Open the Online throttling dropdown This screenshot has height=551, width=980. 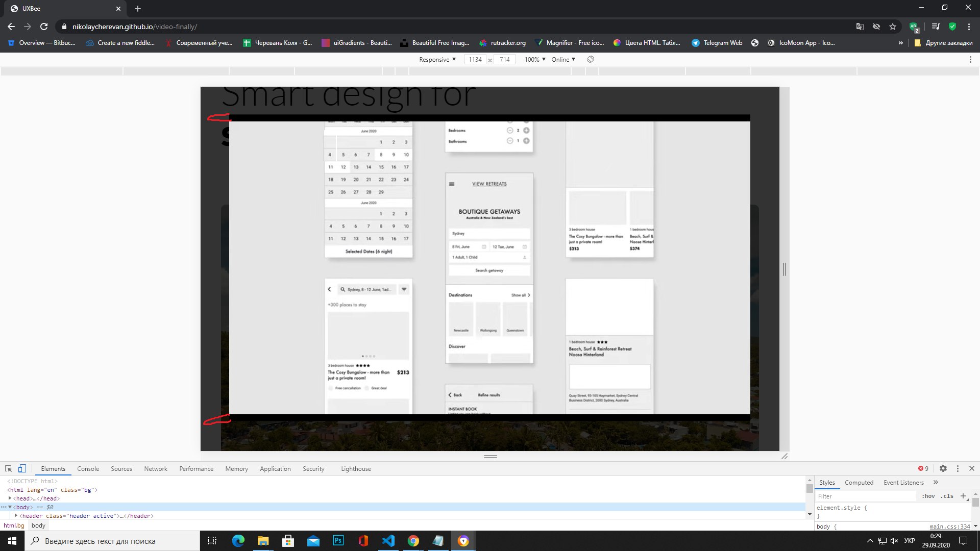click(563, 60)
